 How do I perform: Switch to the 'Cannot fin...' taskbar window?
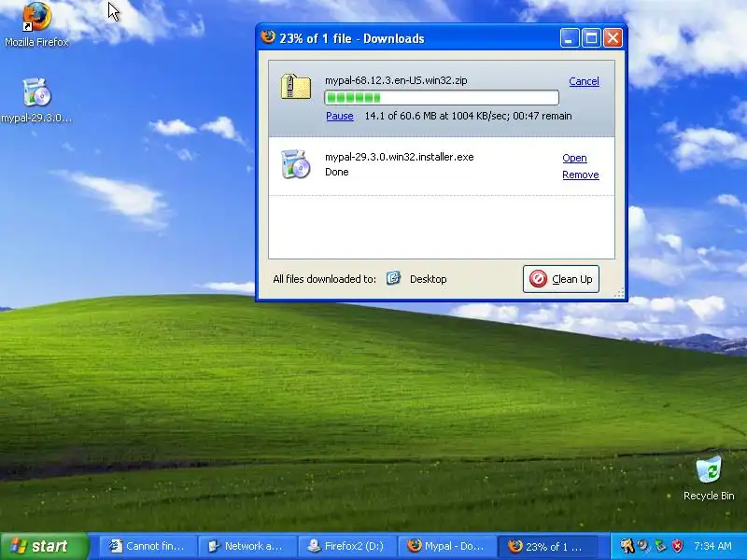click(148, 546)
